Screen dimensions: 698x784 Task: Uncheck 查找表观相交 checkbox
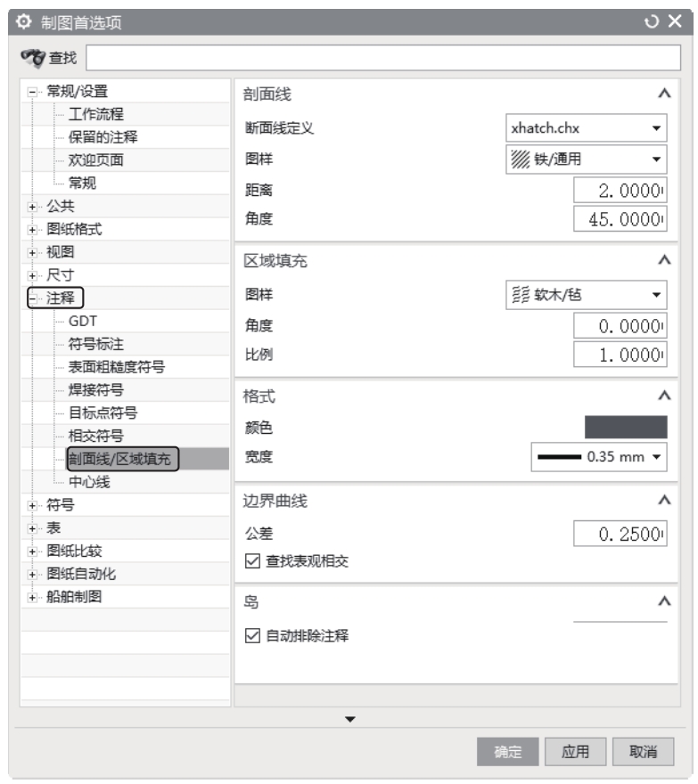(x=252, y=561)
